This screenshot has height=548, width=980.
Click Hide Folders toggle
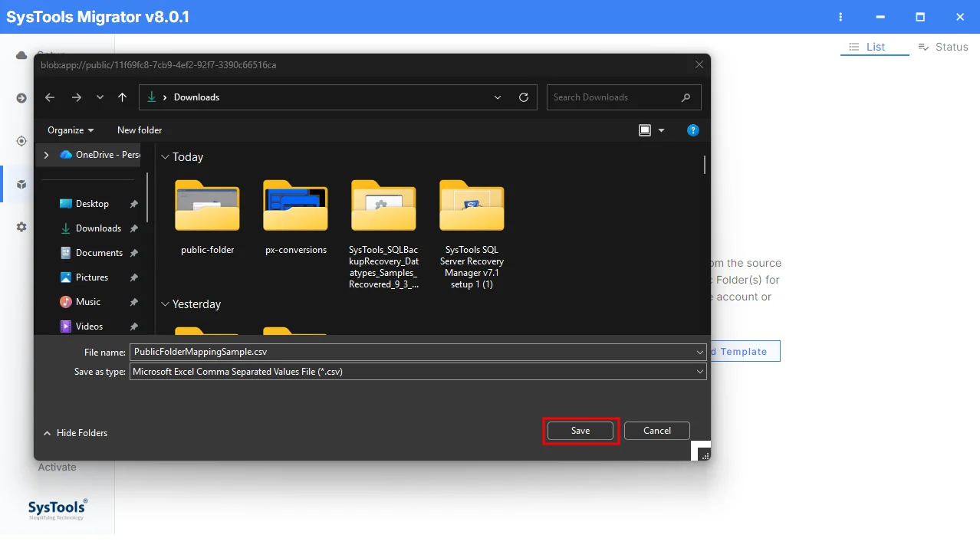(x=75, y=433)
